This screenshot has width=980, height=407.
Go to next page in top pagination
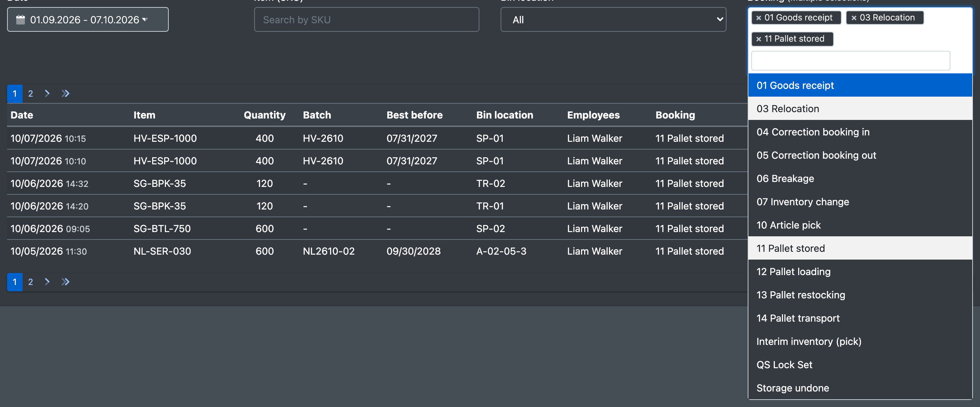(47, 93)
